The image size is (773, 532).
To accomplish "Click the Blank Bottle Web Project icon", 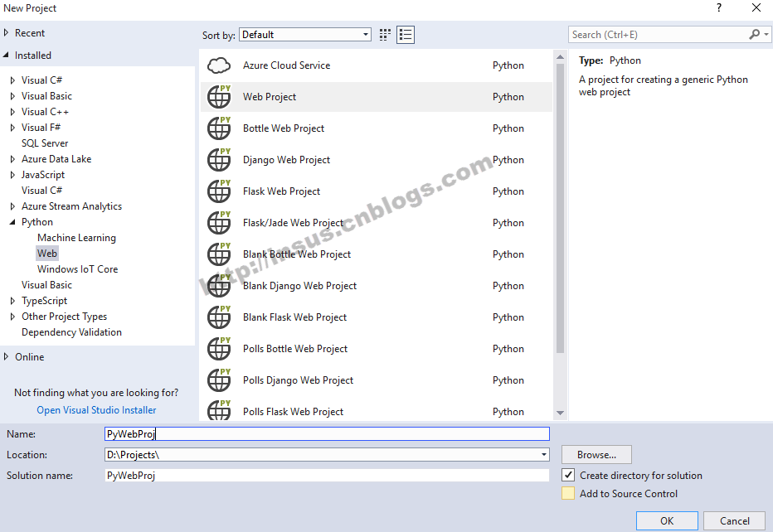I will pyautogui.click(x=219, y=254).
